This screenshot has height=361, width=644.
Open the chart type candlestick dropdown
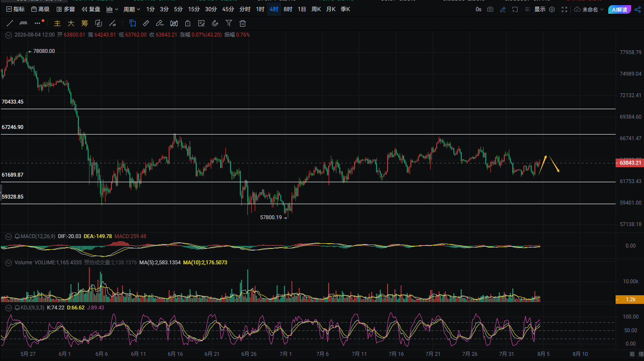(112, 9)
